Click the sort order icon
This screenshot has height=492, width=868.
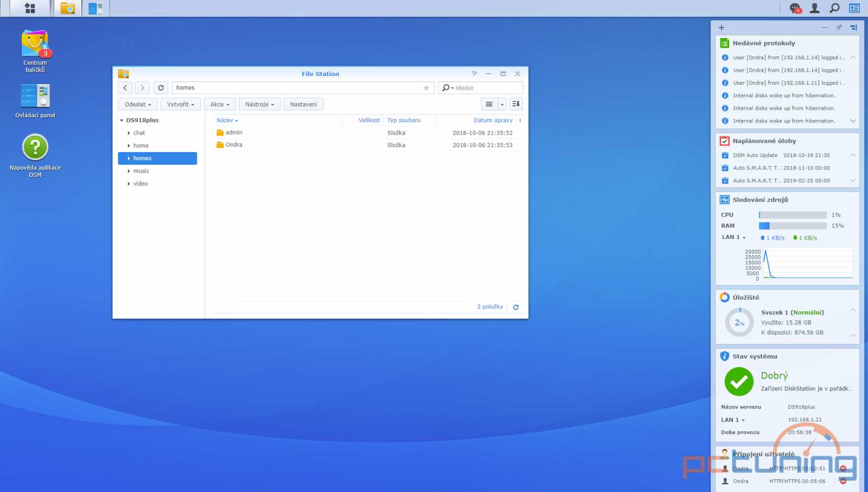point(516,104)
